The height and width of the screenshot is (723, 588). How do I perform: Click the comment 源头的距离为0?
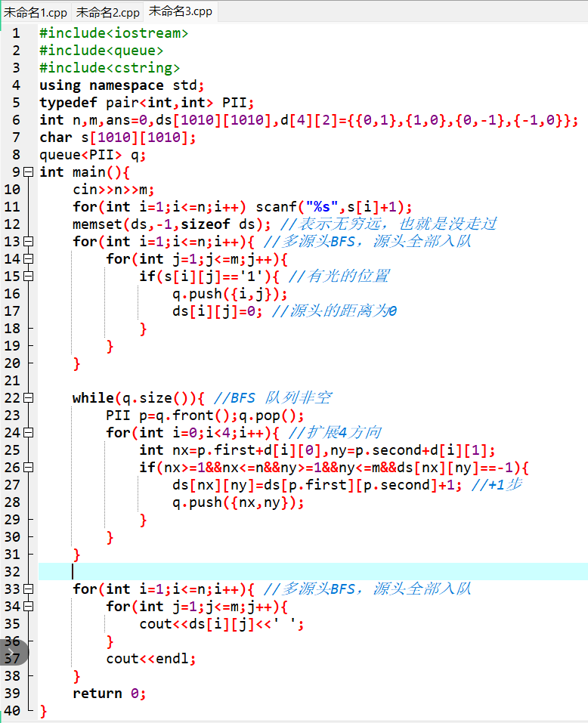tap(334, 311)
